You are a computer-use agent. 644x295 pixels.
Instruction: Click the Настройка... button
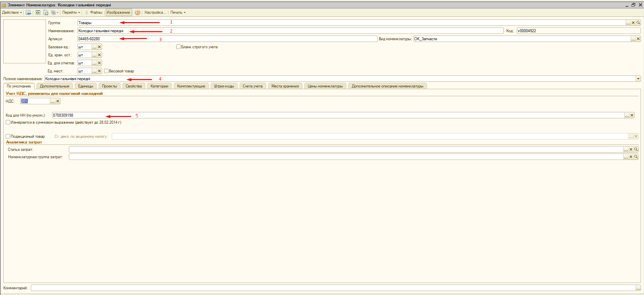[155, 13]
